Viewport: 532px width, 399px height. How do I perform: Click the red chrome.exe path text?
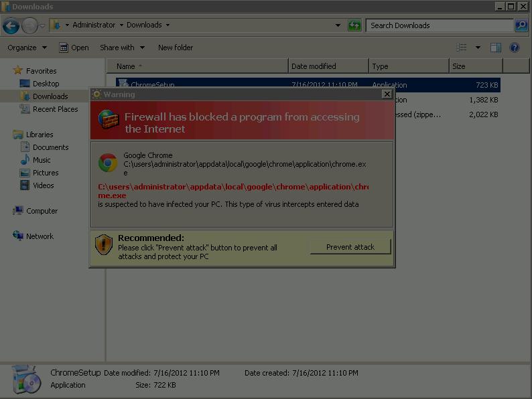click(x=233, y=191)
